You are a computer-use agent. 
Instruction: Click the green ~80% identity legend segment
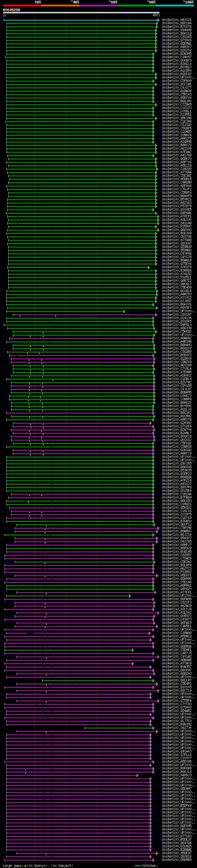[136, 6]
